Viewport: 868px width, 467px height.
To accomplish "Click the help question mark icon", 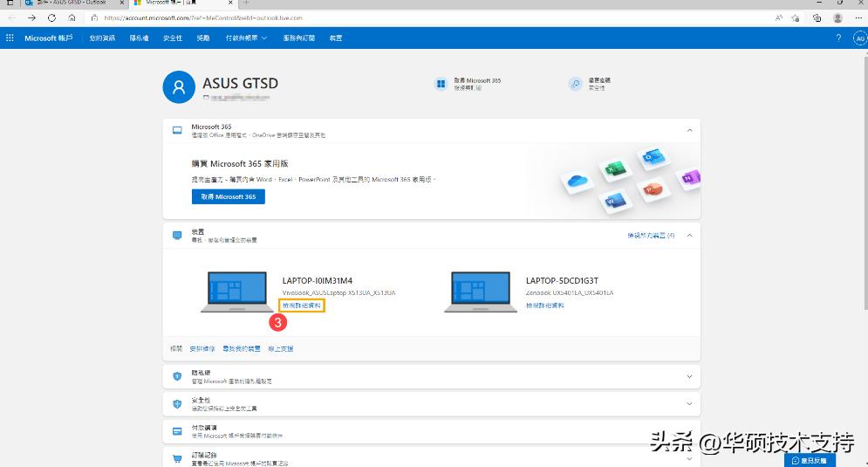I will tap(838, 38).
